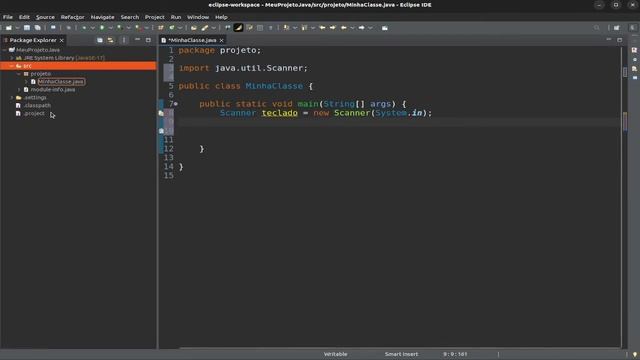Close the Package Explorer view

[62, 40]
